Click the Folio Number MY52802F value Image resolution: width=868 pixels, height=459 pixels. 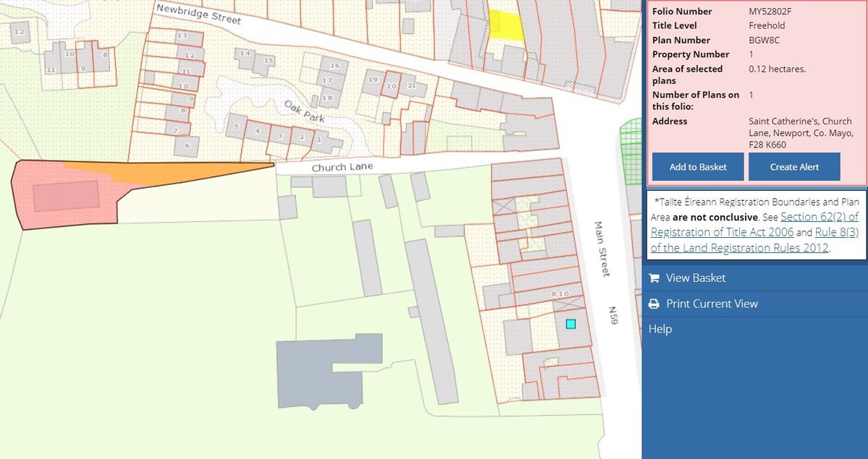click(x=772, y=12)
